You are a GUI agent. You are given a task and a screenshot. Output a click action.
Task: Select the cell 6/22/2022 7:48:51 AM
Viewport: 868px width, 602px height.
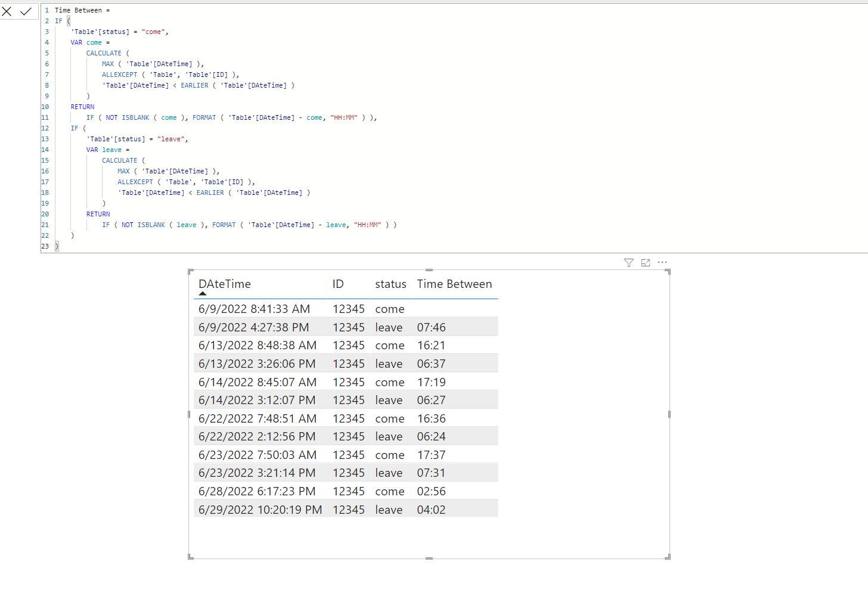pyautogui.click(x=258, y=418)
